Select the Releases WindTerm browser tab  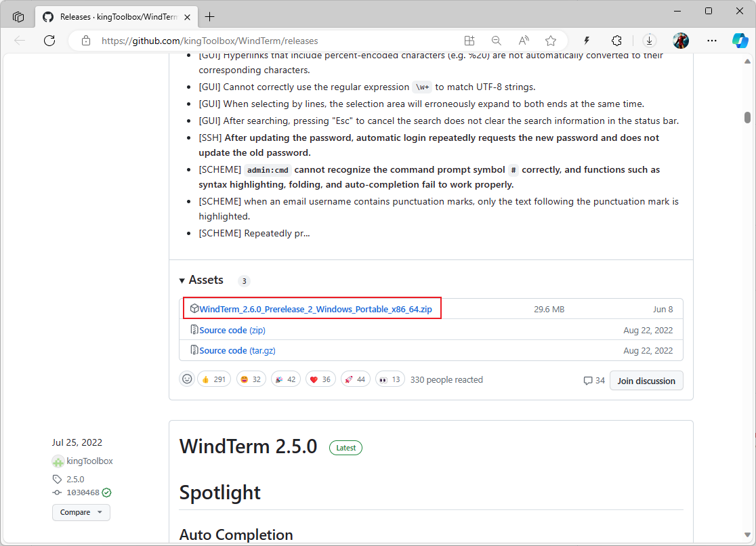coord(115,17)
